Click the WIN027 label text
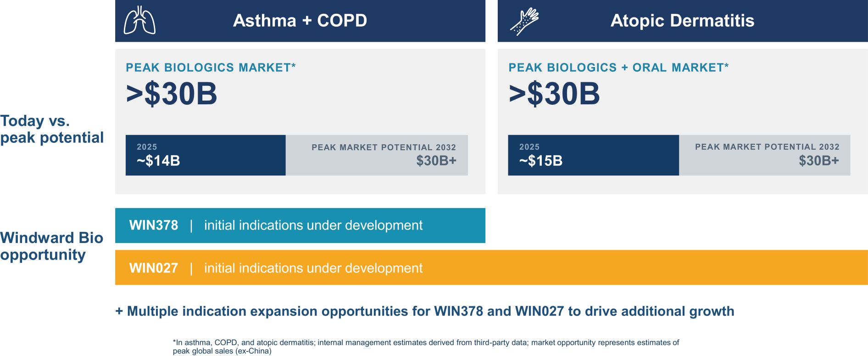868x356 pixels. (x=154, y=268)
